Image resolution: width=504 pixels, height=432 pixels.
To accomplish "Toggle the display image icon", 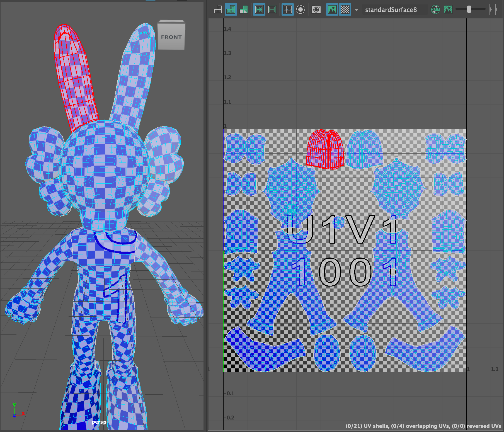I will click(x=332, y=10).
